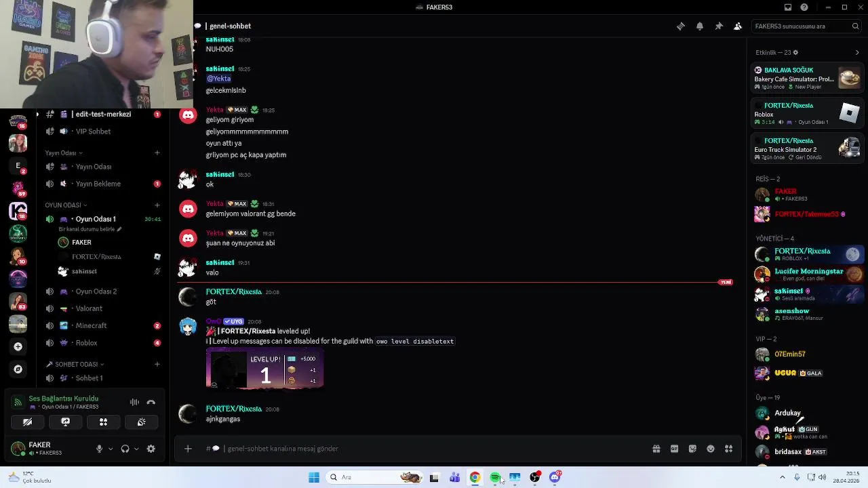Open notification settings bell icon

699,26
